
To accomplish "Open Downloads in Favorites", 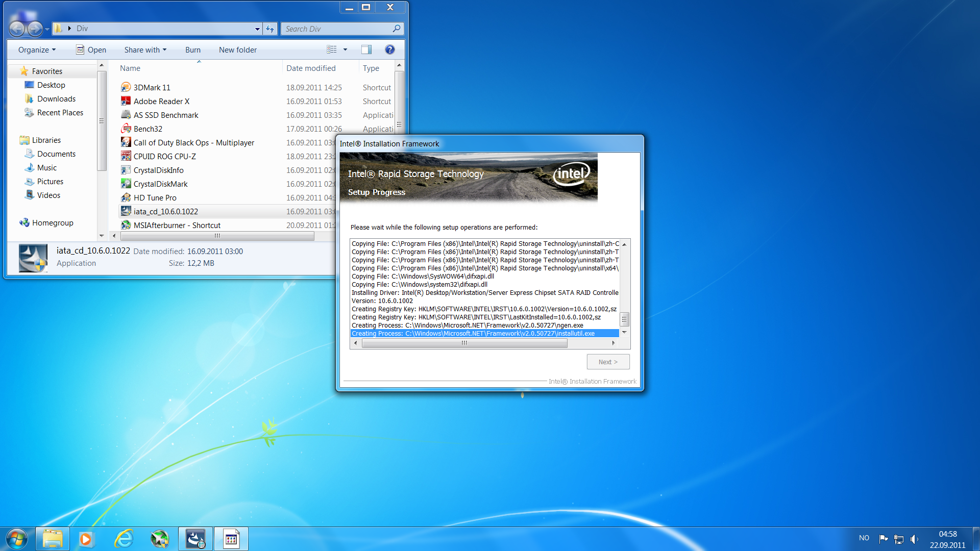I will click(56, 98).
